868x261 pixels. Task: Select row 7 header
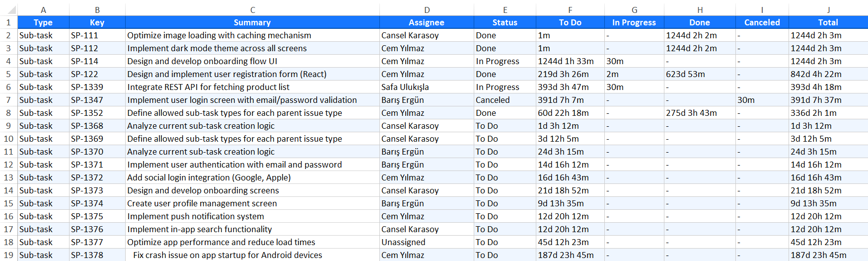8,100
